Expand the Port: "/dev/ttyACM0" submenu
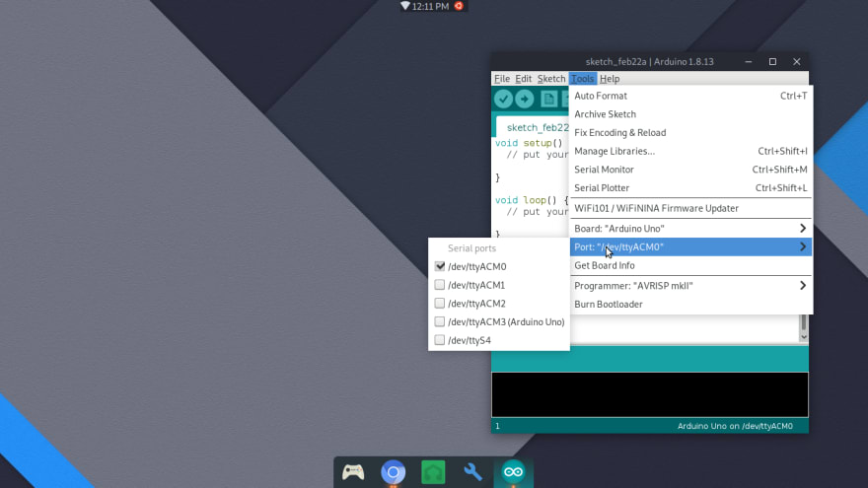The height and width of the screenshot is (488, 868). (x=690, y=246)
